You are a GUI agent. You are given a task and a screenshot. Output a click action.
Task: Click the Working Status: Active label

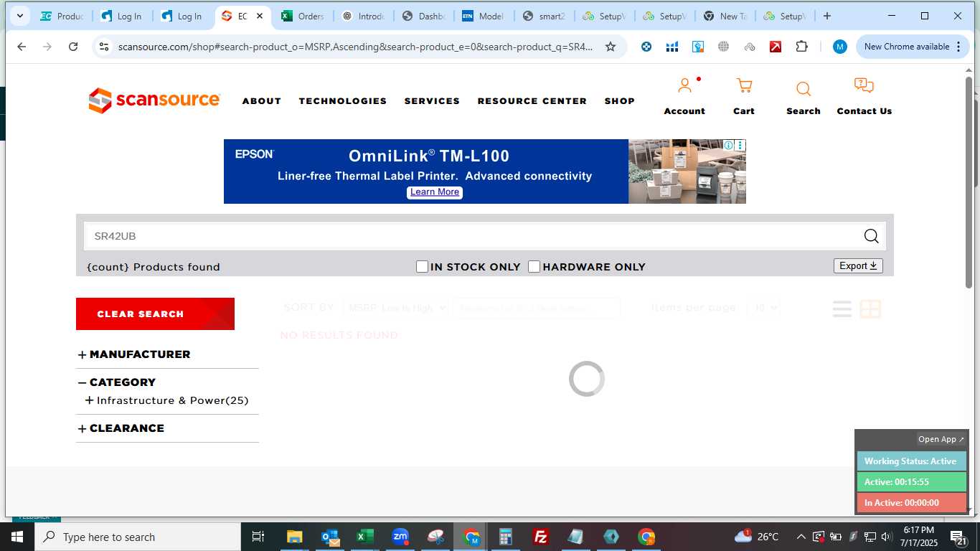pos(910,461)
